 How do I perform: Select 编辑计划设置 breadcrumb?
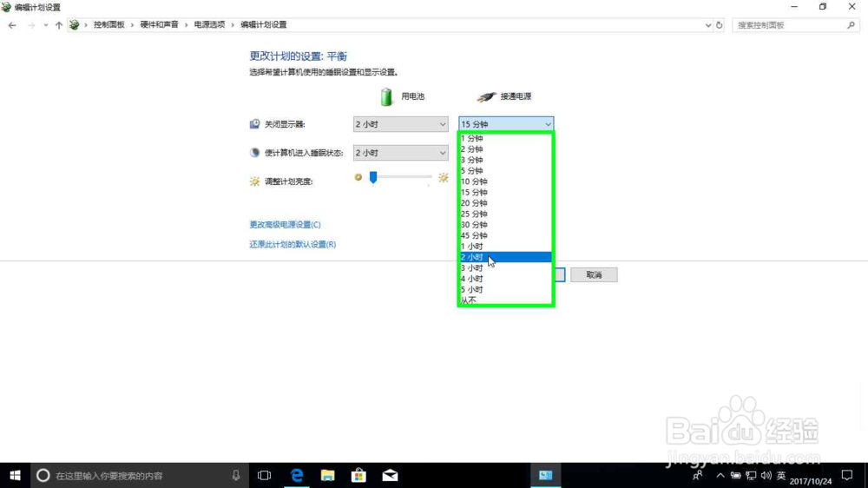[264, 25]
